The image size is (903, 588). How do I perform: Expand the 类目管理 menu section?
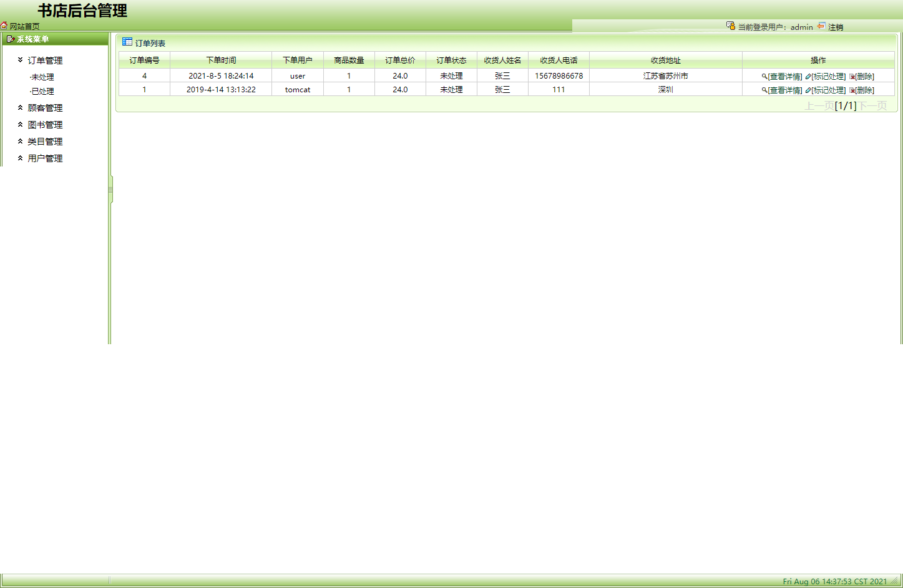(41, 142)
